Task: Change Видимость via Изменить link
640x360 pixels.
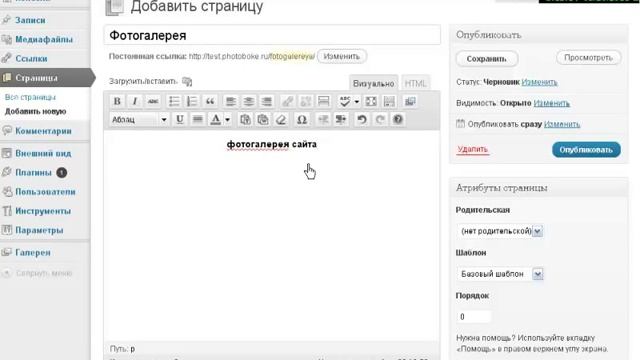Action: (x=551, y=103)
